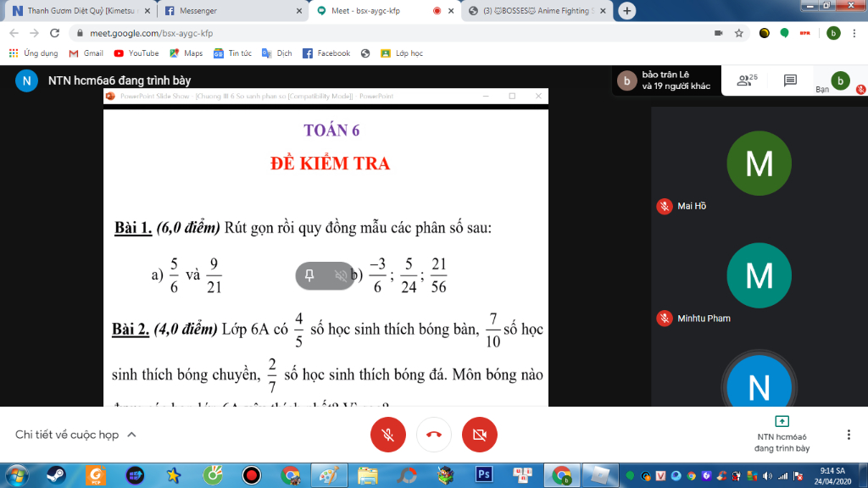This screenshot has height=488, width=868.
Task: Click the pin icon on the presentation overlay
Action: click(309, 275)
